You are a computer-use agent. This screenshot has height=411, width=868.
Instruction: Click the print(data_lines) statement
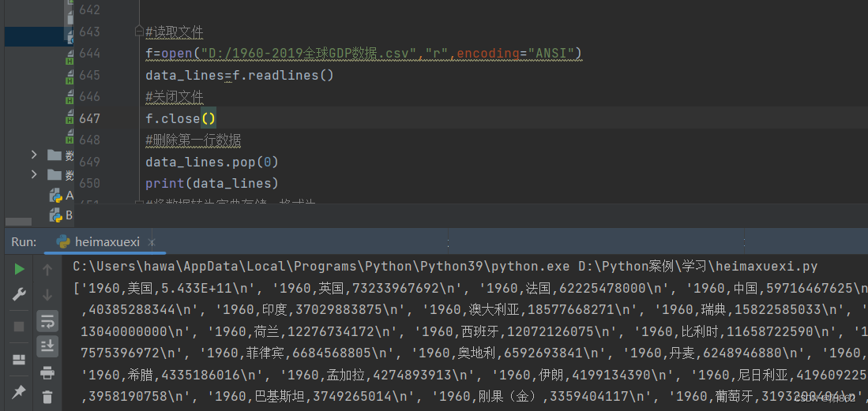pos(212,183)
